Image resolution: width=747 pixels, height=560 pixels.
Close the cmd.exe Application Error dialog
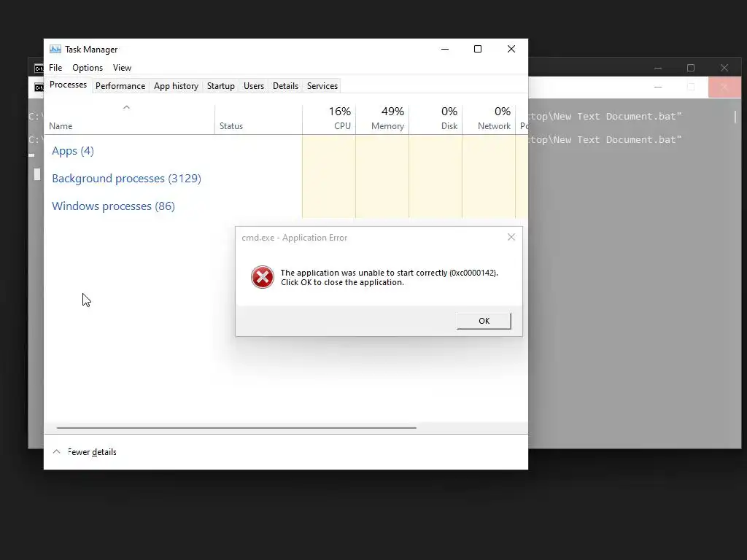pyautogui.click(x=511, y=237)
